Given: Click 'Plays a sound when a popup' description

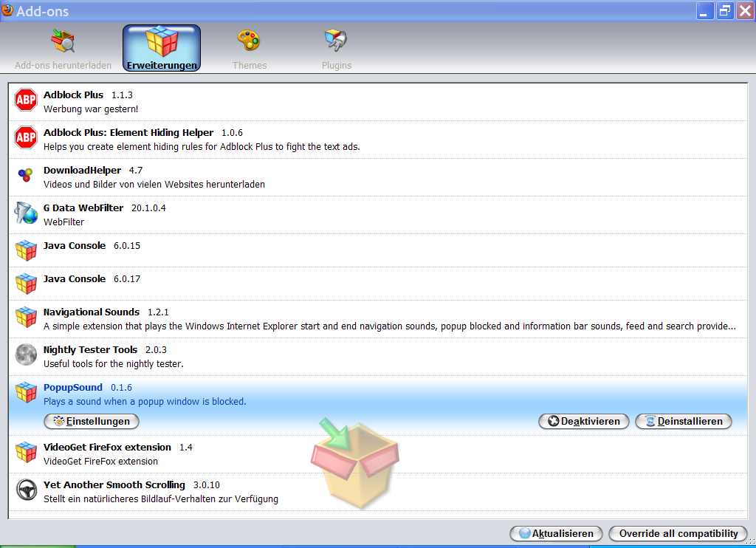Looking at the screenshot, I should pos(145,401).
